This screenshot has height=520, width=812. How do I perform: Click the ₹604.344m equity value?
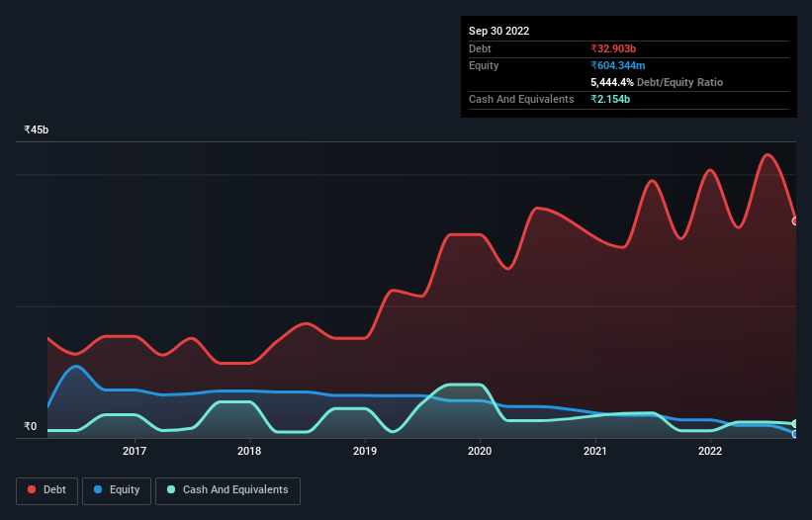tap(618, 65)
